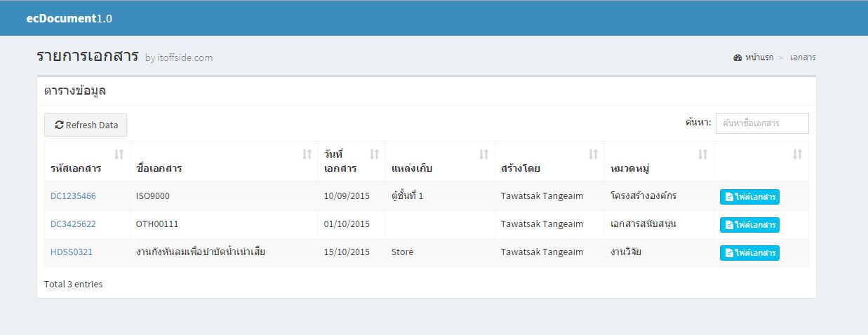
Task: Click ecDocument1.0 brand logo
Action: (69, 18)
